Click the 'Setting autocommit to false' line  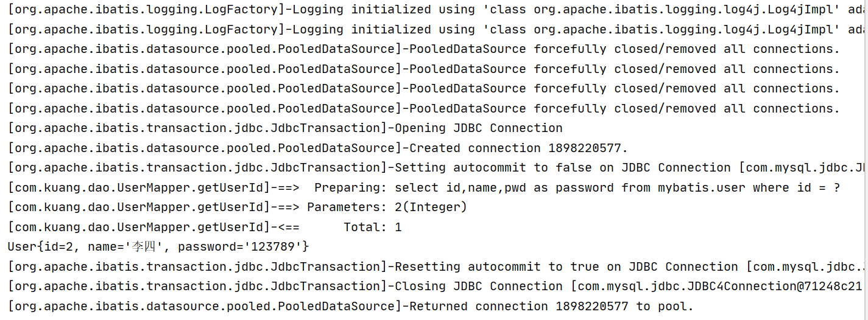point(437,168)
